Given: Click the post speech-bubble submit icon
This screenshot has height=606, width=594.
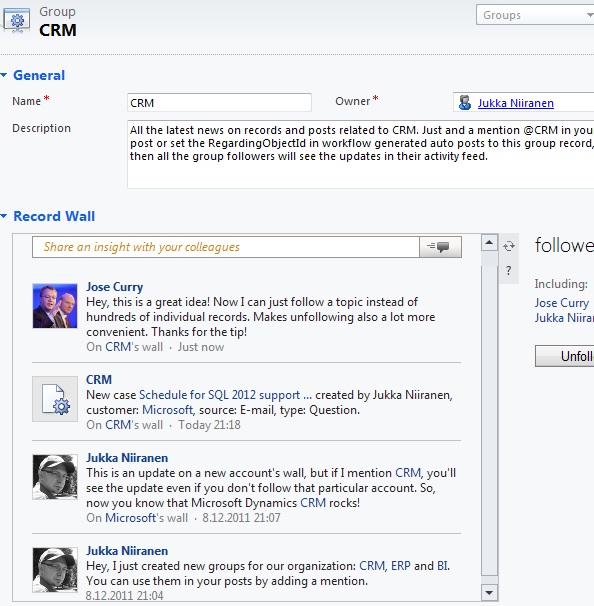Looking at the screenshot, I should point(440,247).
